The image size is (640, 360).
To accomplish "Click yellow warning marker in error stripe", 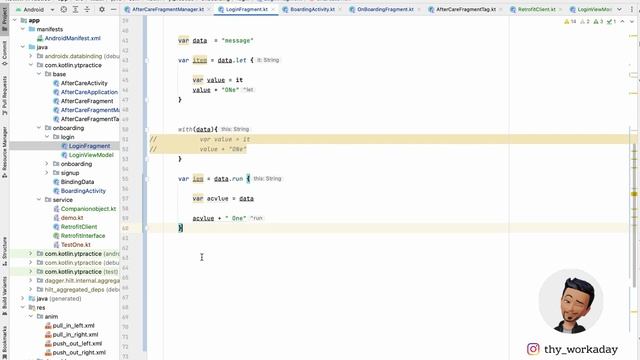I will 634,194.
